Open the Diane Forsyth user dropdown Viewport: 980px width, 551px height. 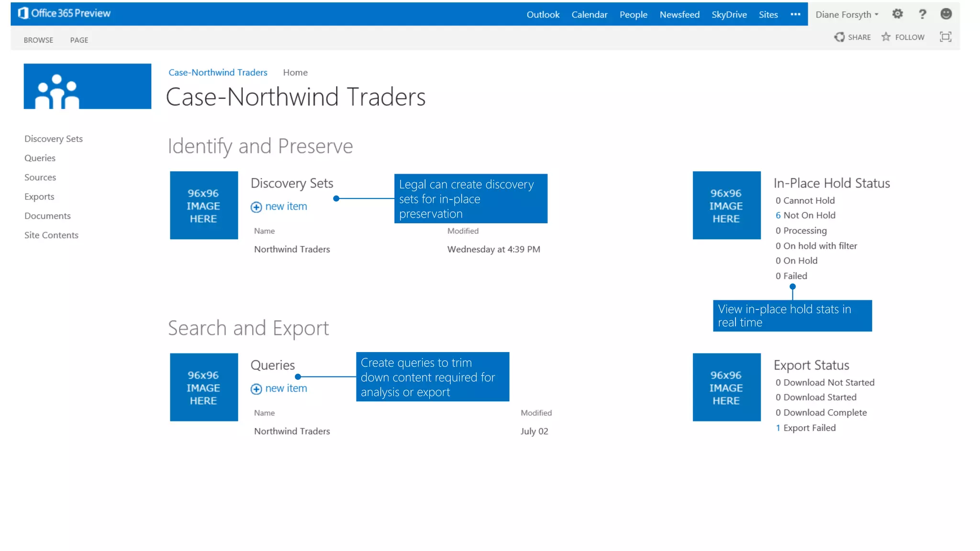pos(847,14)
